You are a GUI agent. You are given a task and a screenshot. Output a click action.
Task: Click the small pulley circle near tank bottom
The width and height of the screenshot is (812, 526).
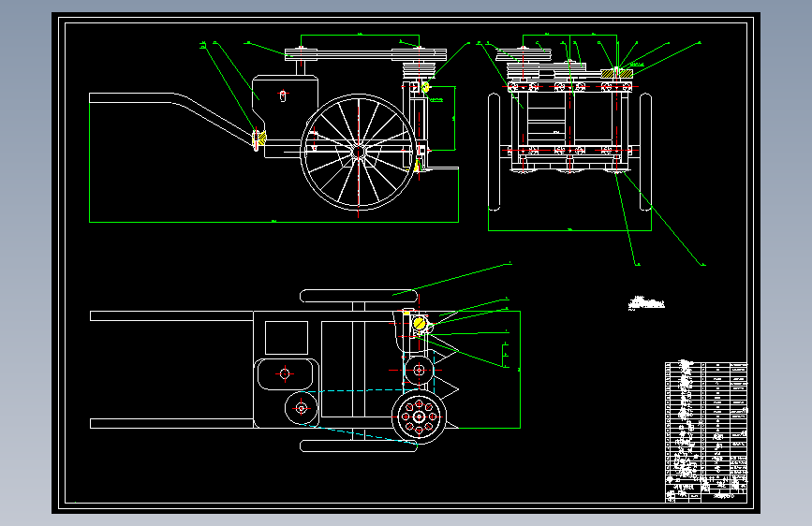tap(302, 408)
